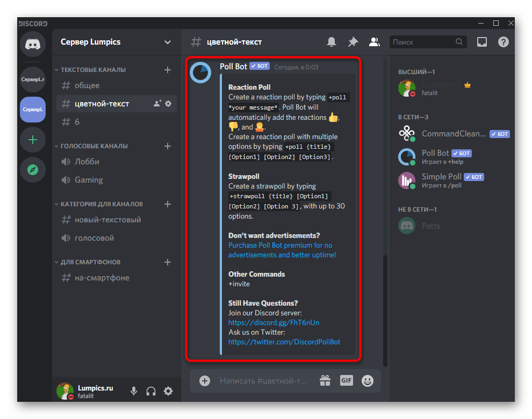Select the общее text channel
Screen dimensions: 532x419
[87, 85]
